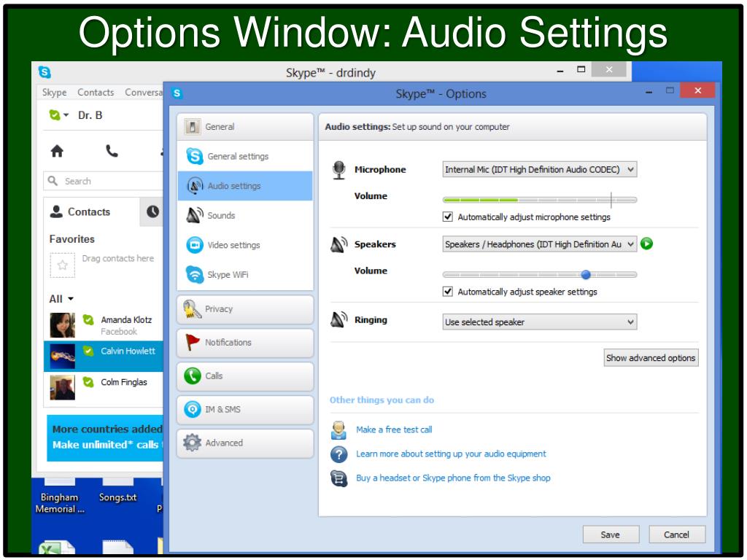Open the Sounds settings entry
Screen dimensions: 747x560
pyautogui.click(x=245, y=215)
